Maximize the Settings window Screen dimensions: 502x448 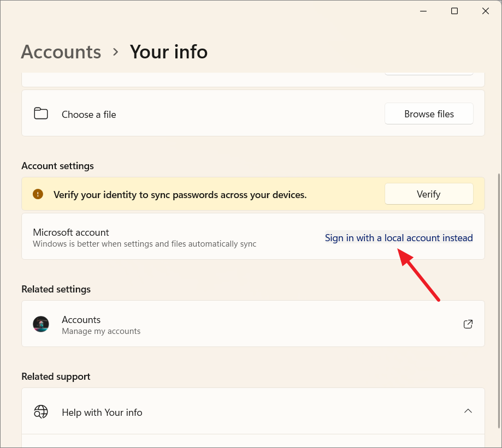click(x=454, y=11)
